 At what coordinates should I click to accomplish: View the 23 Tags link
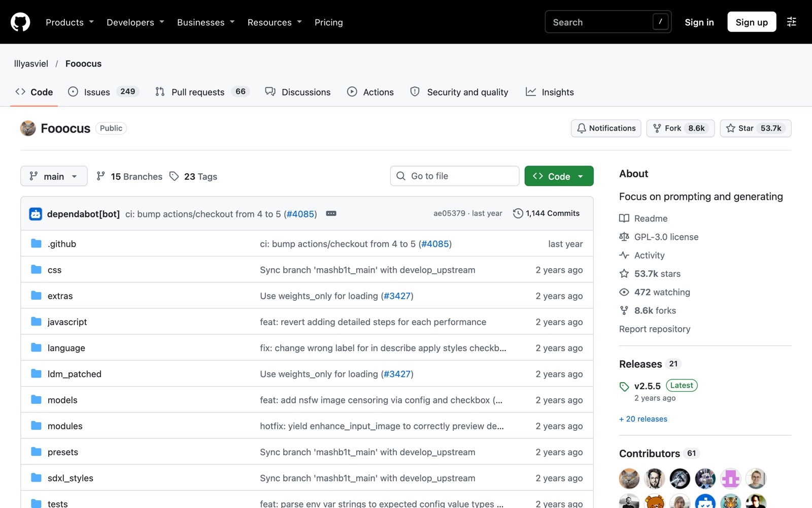tap(193, 176)
